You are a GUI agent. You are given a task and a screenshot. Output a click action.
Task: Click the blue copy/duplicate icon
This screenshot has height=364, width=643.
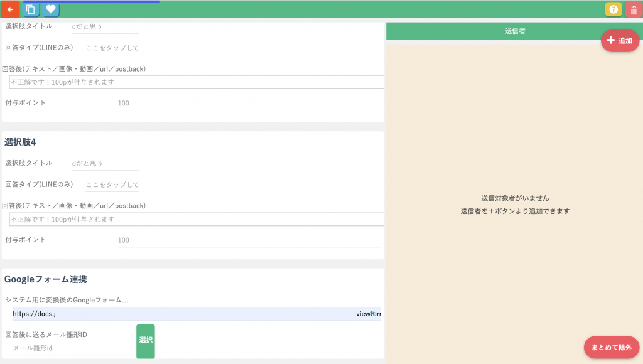coord(30,9)
